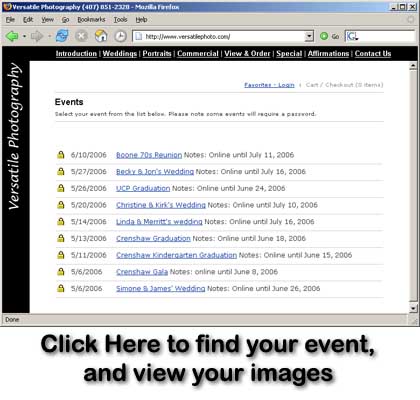Viewport: 420px width, 400px height.
Task: Open Linda & Merritt's wedding event
Action: [159, 222]
